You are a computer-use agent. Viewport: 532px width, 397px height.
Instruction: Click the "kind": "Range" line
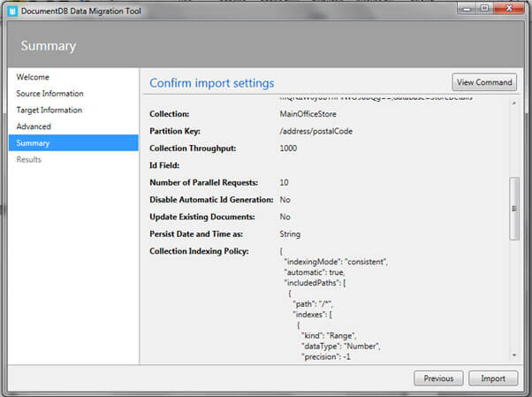pos(329,336)
